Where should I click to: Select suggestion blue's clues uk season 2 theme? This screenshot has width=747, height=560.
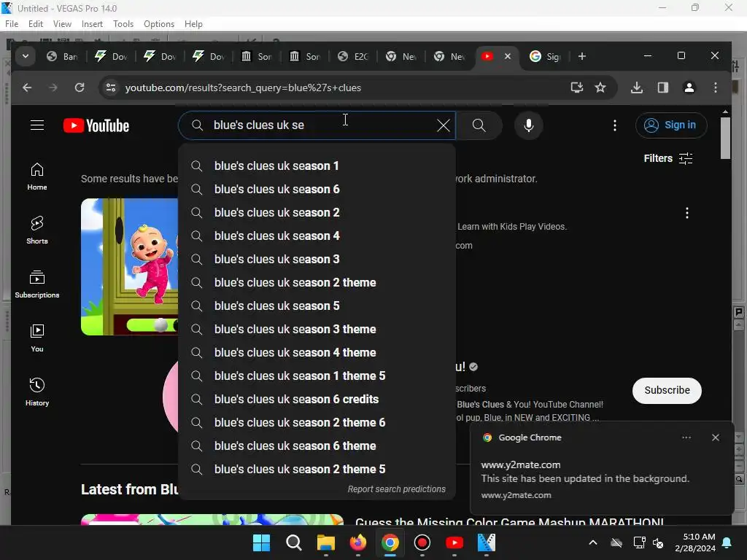[x=317, y=282]
